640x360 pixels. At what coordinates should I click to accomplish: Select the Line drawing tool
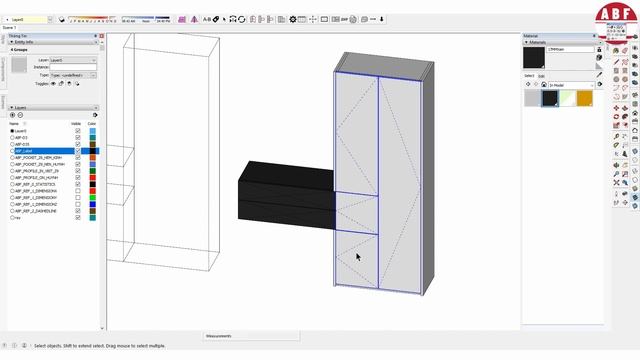616,62
